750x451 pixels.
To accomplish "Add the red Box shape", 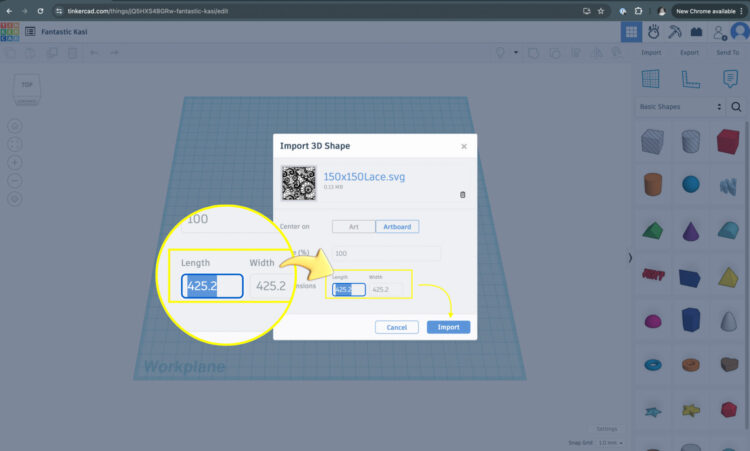I will coord(727,141).
